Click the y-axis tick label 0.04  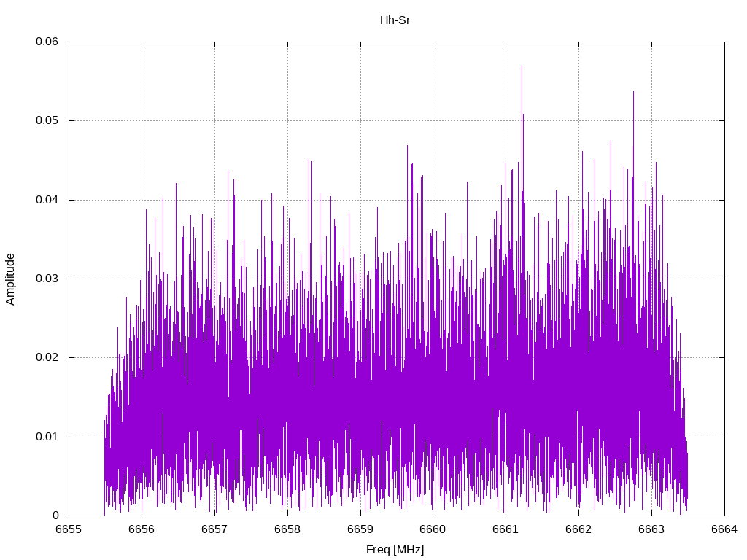(47, 200)
